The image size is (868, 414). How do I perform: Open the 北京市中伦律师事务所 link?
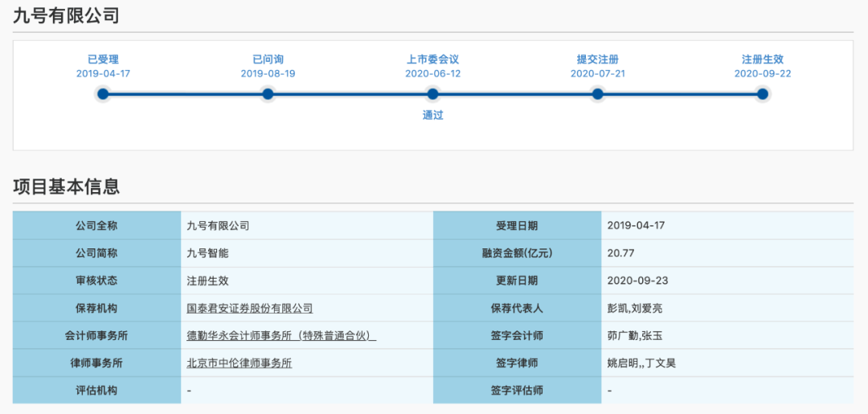[x=240, y=363]
